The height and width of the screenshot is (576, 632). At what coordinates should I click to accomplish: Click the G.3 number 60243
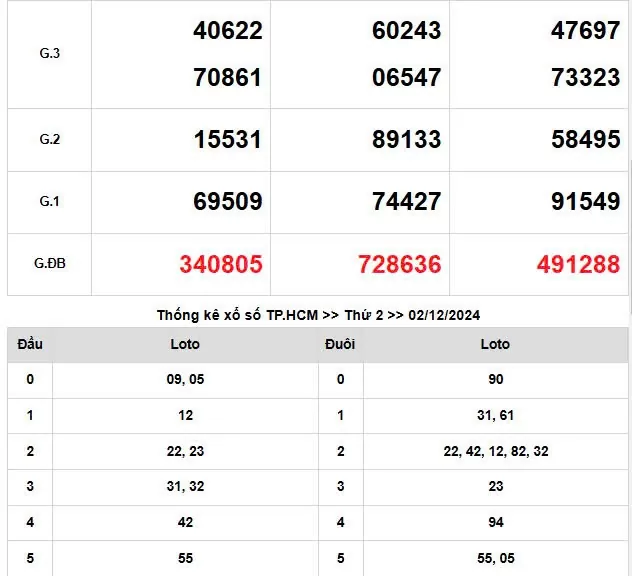pos(407,31)
